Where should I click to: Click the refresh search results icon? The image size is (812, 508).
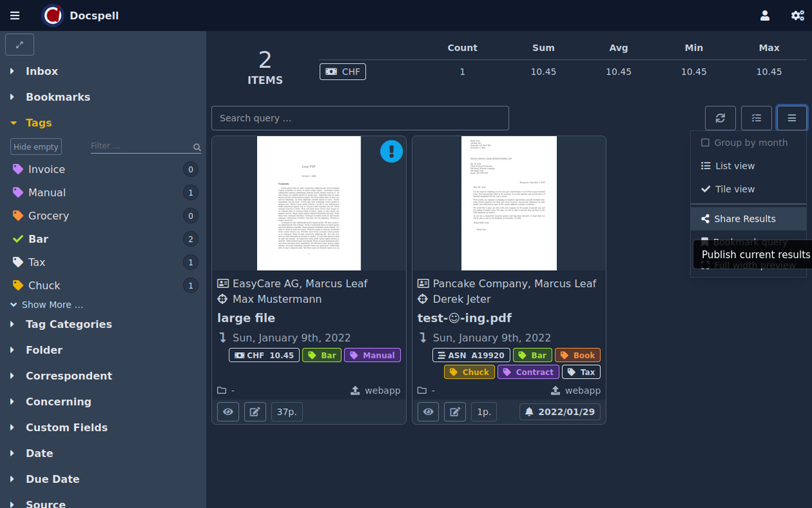720,118
